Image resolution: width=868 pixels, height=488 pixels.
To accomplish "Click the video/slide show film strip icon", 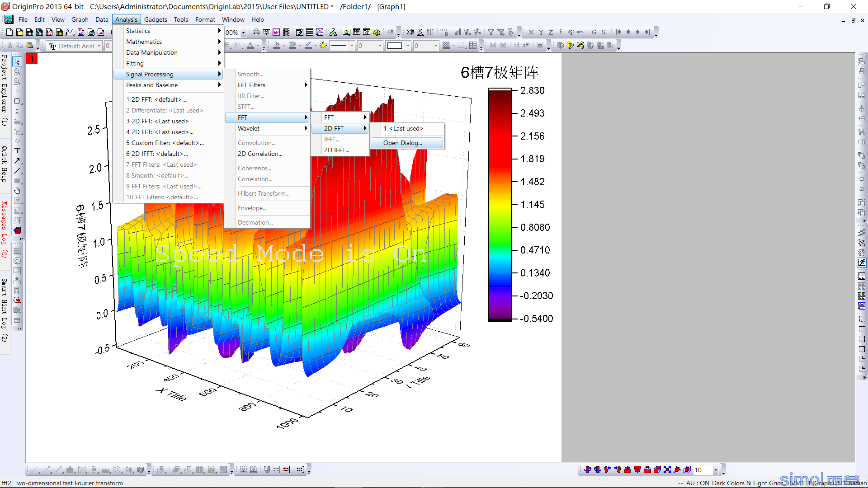I will pos(286,32).
